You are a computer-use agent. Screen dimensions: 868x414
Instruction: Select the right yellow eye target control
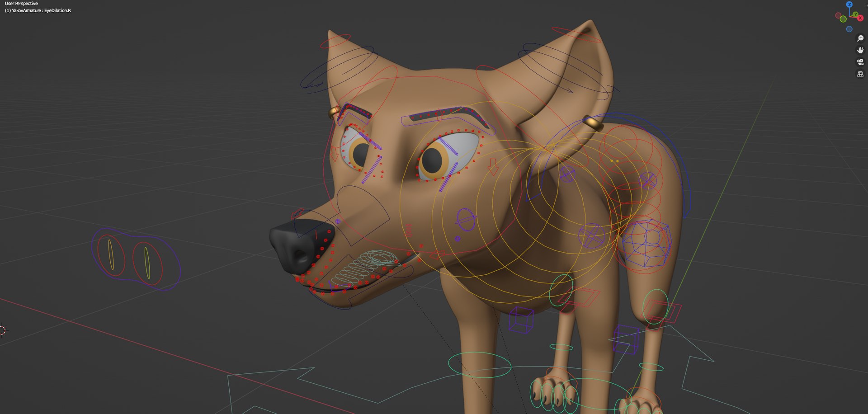pyautogui.click(x=147, y=263)
